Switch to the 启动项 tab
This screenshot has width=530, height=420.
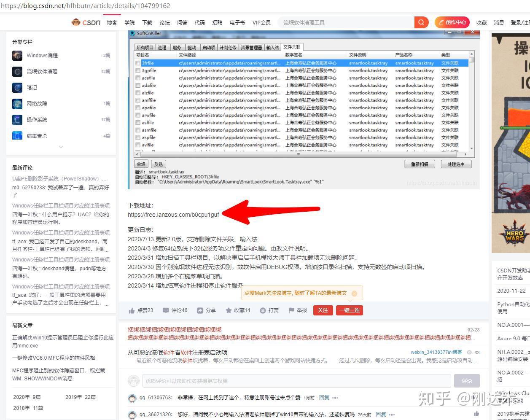click(209, 48)
